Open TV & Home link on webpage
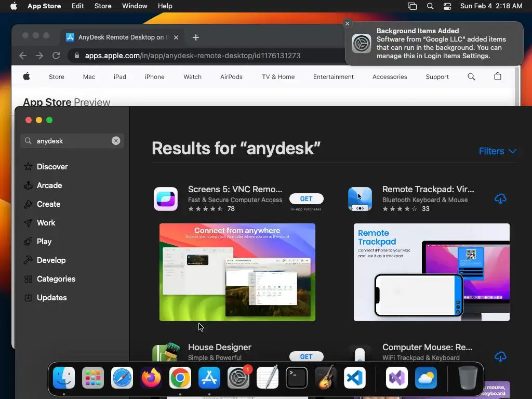Image resolution: width=532 pixels, height=399 pixels. (278, 77)
